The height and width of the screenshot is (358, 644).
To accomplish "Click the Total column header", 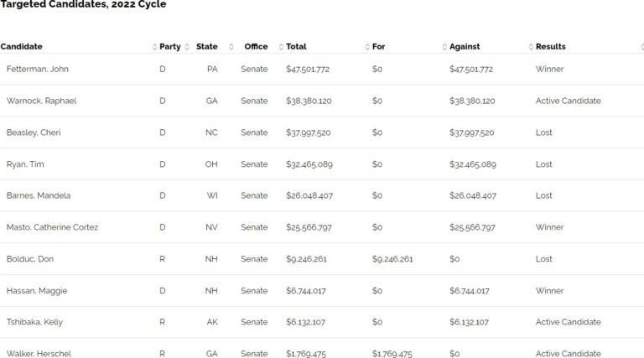I will [x=296, y=46].
